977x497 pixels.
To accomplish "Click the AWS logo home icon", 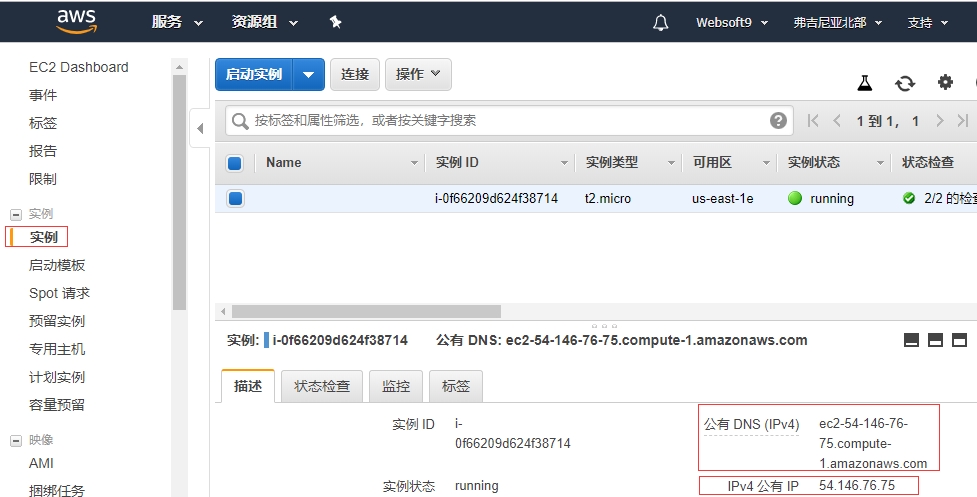I will click(76, 22).
